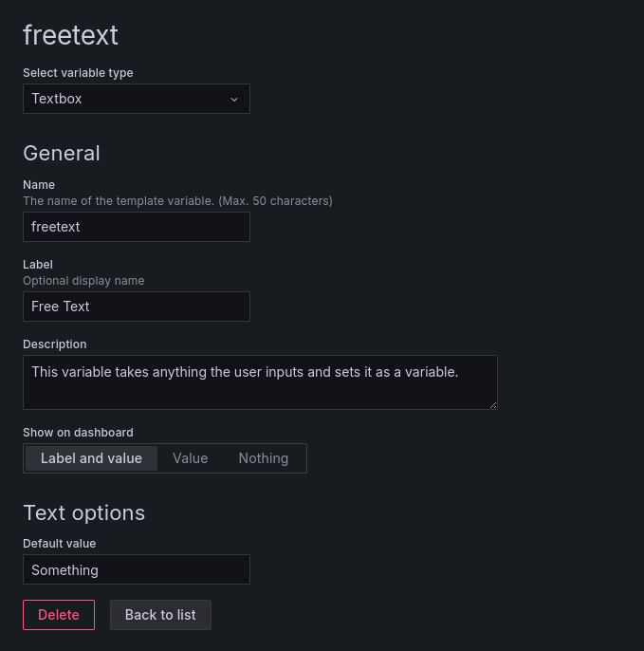Focus the Default value field with Something
The height and width of the screenshot is (651, 644).
(x=136, y=570)
